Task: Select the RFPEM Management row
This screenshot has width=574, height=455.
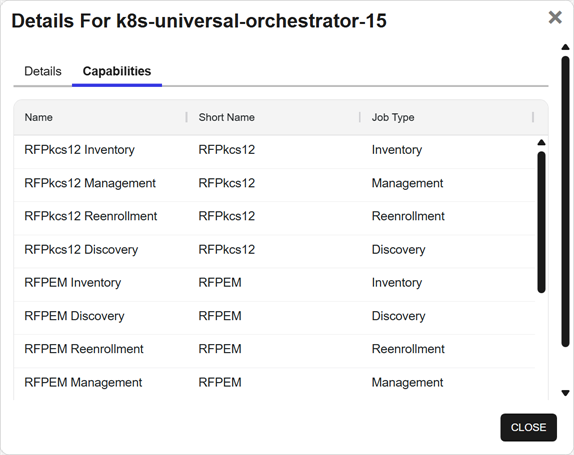Action: 274,384
